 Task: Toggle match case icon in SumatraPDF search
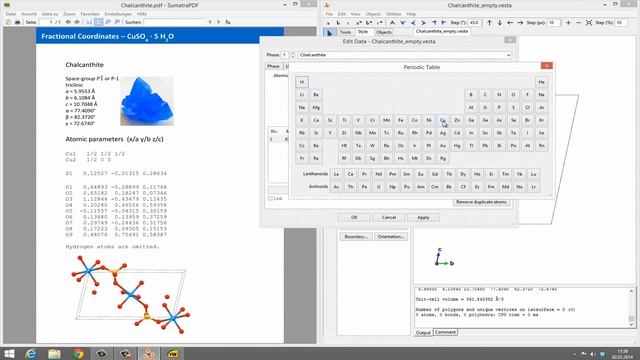(228, 22)
